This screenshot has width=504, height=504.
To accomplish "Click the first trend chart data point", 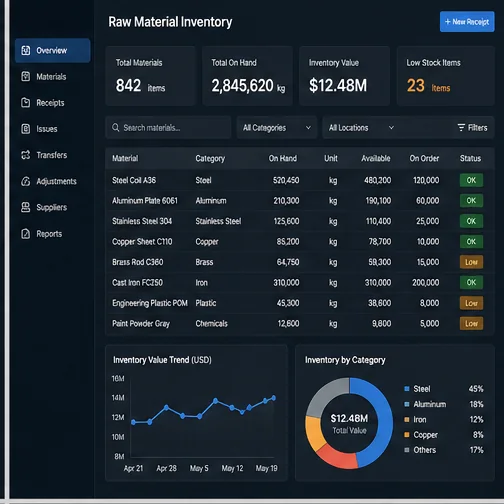I will [134, 422].
